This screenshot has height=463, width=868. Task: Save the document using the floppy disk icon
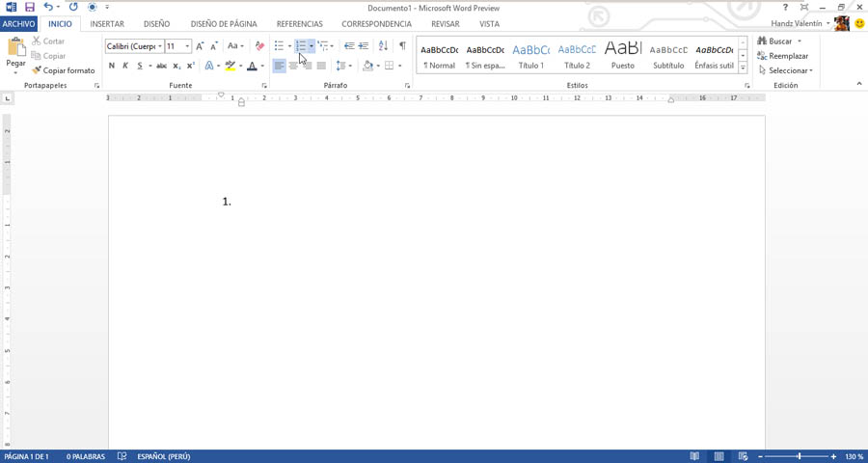click(x=30, y=8)
